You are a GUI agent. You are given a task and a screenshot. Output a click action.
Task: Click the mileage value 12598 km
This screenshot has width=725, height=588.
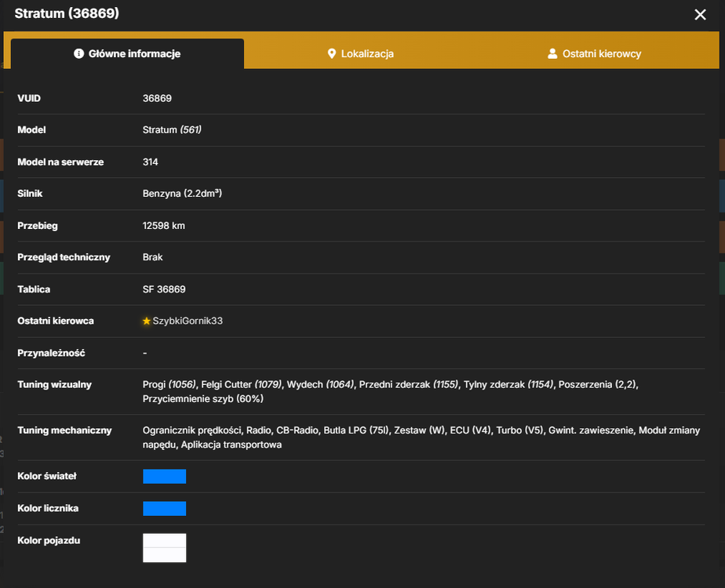point(164,226)
